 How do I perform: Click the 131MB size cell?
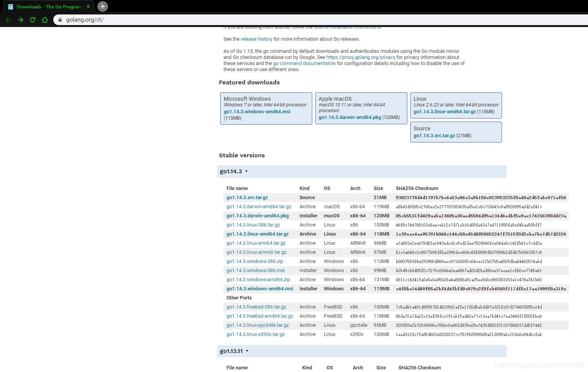pyautogui.click(x=381, y=280)
